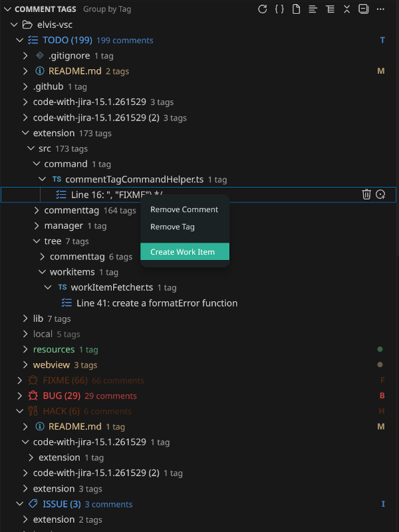Screen dimensions: 399x532
Task: Expand the commenttag folder with 164 tags
Action: [36, 210]
